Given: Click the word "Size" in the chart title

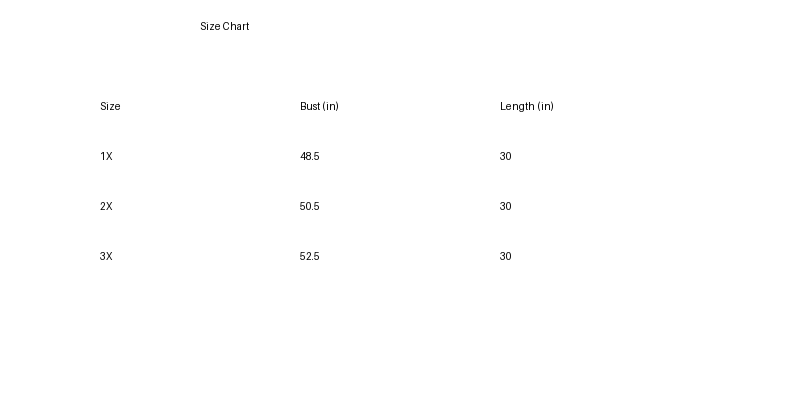Looking at the screenshot, I should 210,27.
